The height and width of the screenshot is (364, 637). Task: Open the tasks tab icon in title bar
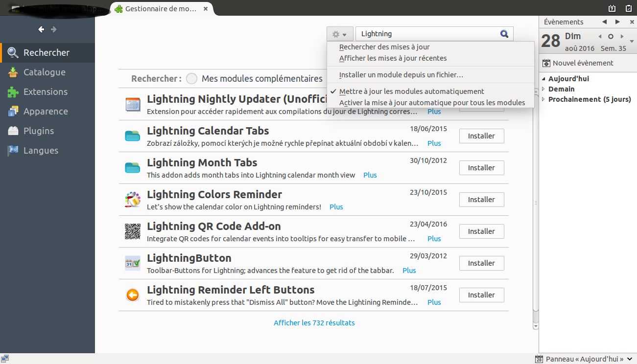pyautogui.click(x=629, y=8)
